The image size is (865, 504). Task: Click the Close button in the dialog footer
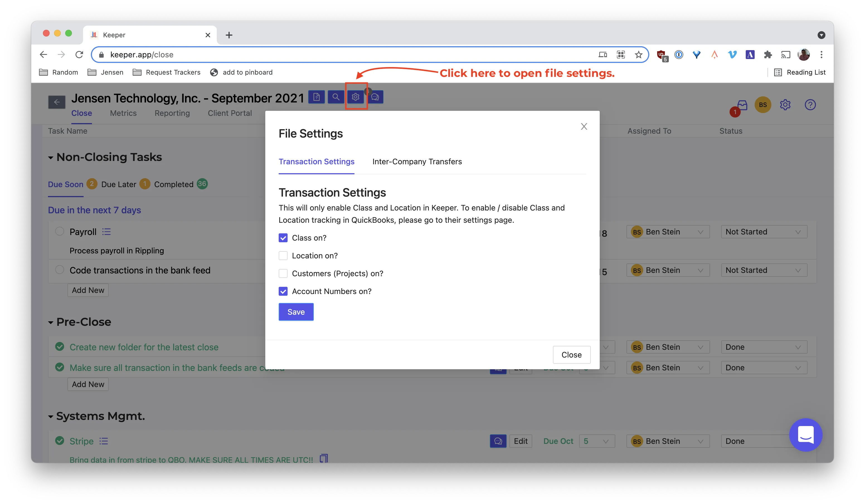pos(572,355)
